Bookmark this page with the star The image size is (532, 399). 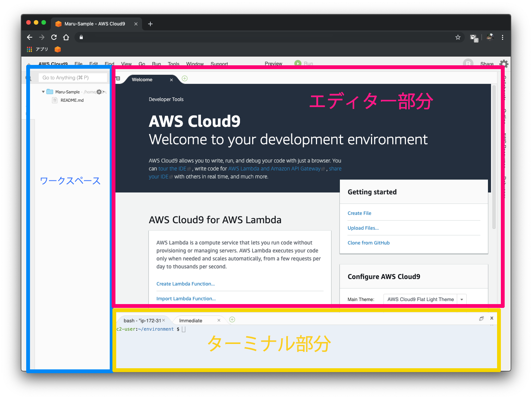(x=458, y=37)
